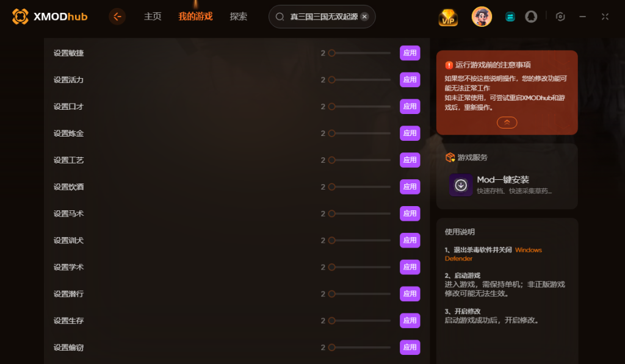Switch to the 主页 tab
The width and height of the screenshot is (625, 364).
click(x=153, y=16)
